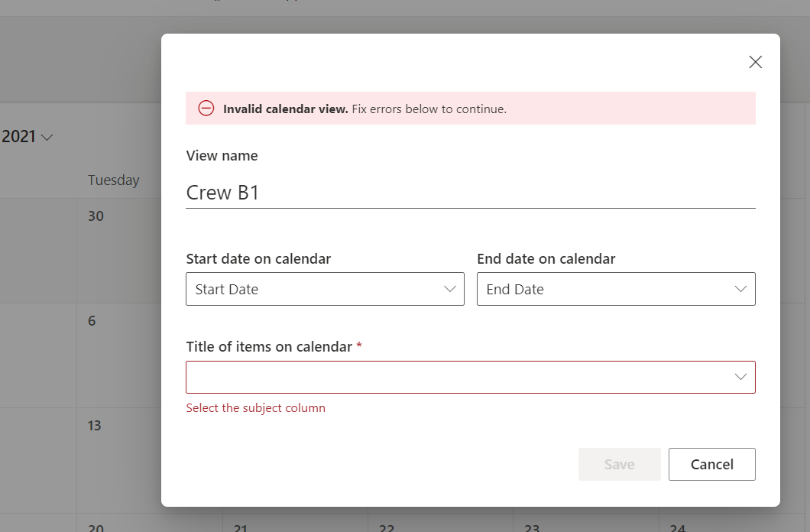Select day 20 on the calendar

tap(96, 528)
